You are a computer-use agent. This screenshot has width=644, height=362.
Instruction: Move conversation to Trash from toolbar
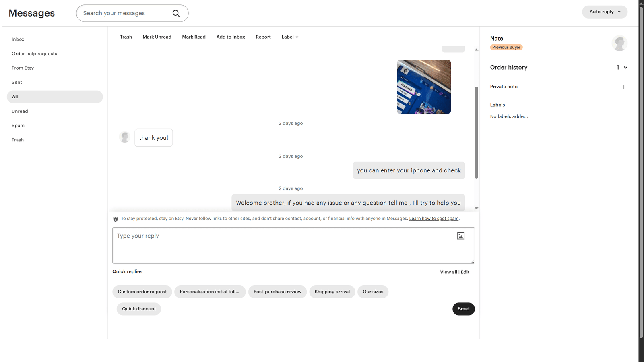point(126,37)
